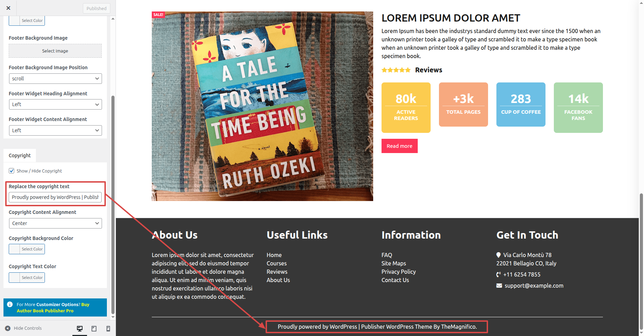
Task: Open Copyright Content Alignment dropdown
Action: coord(55,223)
